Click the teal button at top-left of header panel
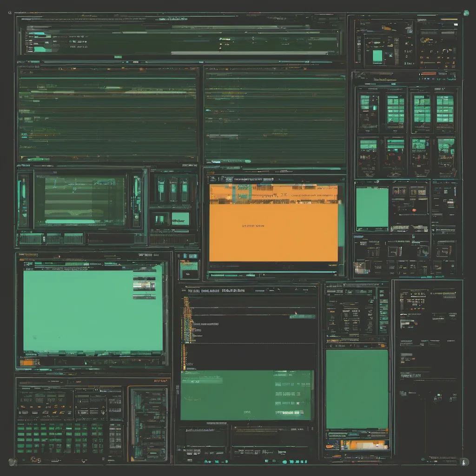Image resolution: width=476 pixels, height=476 pixels. [x=40, y=49]
